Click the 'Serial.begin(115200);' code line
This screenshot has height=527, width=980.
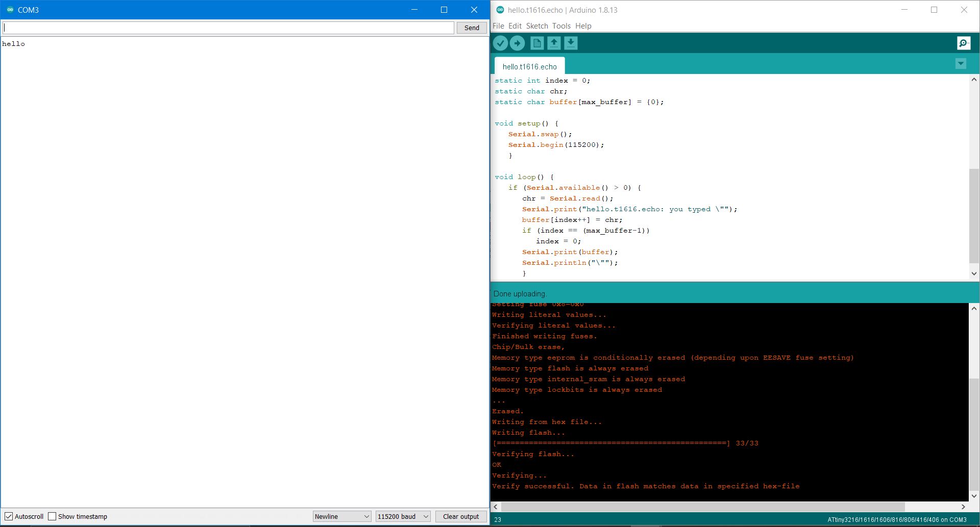click(x=556, y=145)
